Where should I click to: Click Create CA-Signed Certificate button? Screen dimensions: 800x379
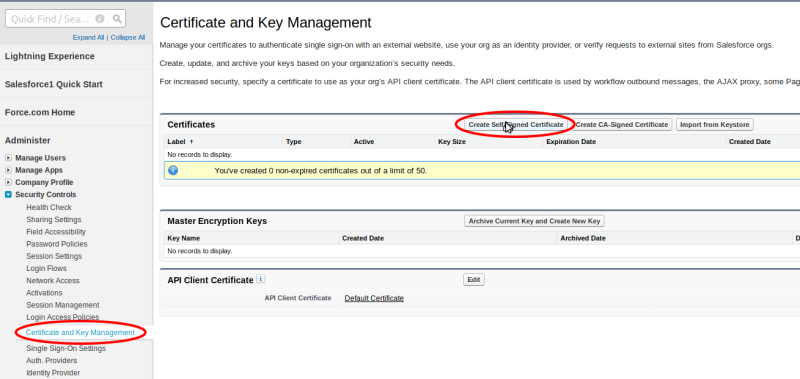click(621, 124)
